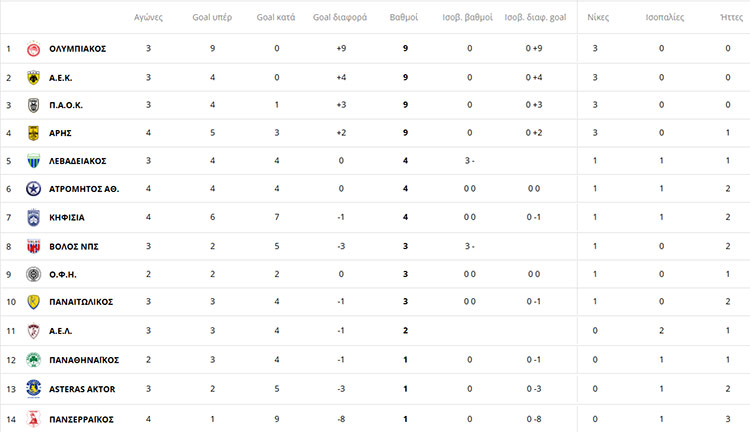
Task: Sort table by Βαθμοί column header
Action: pos(403,18)
